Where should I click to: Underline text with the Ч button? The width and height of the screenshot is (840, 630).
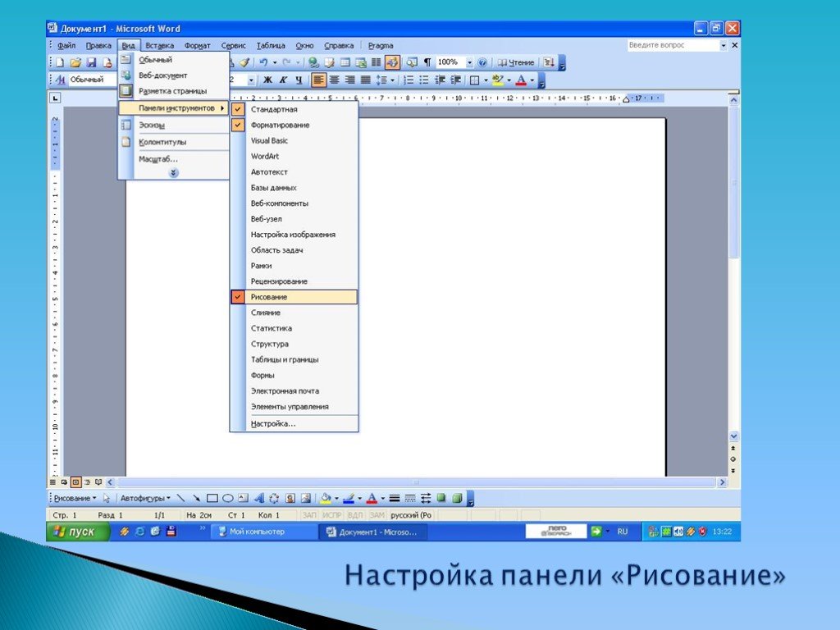click(299, 80)
